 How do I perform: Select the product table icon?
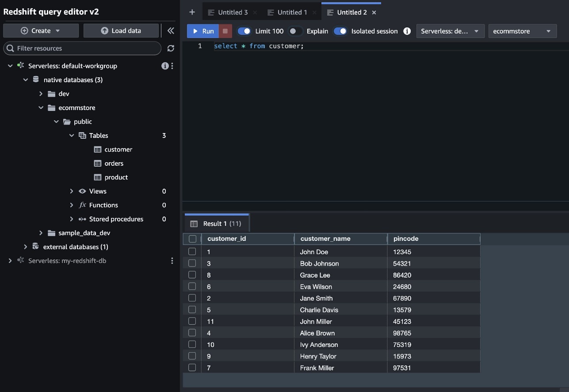[x=98, y=177]
